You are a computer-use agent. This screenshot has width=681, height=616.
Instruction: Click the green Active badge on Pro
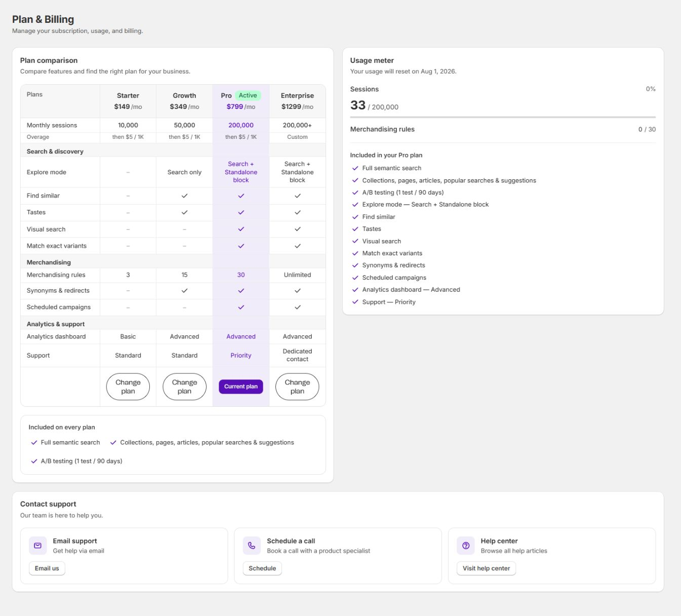pyautogui.click(x=248, y=95)
